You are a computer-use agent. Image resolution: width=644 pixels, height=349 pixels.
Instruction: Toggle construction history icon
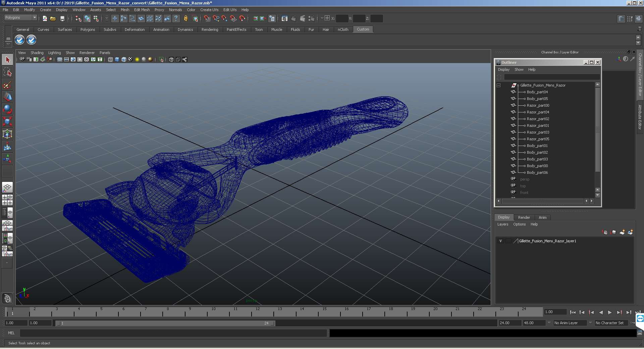click(x=272, y=18)
